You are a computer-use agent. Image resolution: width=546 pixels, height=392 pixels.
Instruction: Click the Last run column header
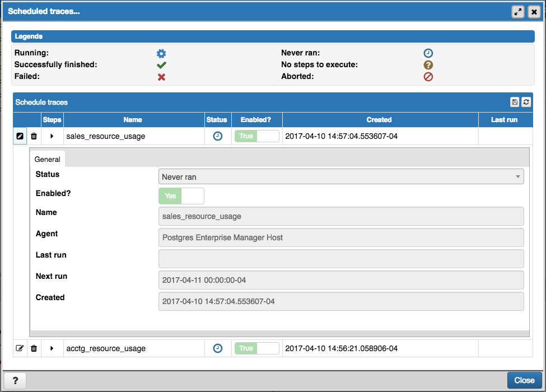point(504,120)
